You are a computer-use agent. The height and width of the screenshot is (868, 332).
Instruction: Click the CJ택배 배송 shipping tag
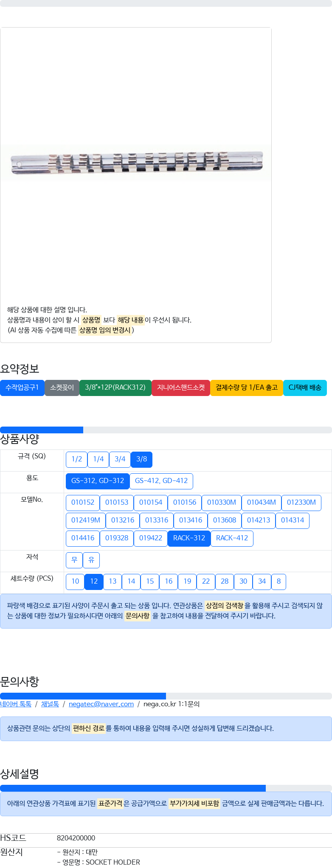tap(304, 388)
